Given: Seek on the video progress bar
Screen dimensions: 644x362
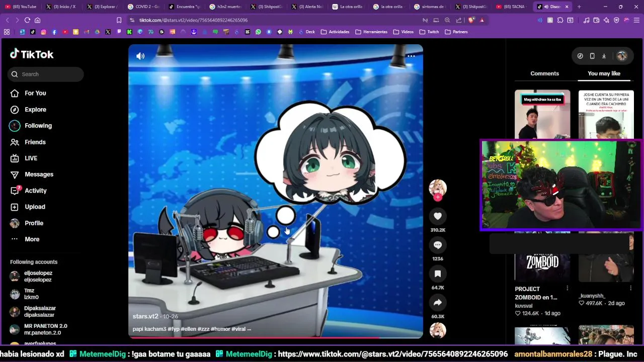Looking at the screenshot, I should point(276,337).
